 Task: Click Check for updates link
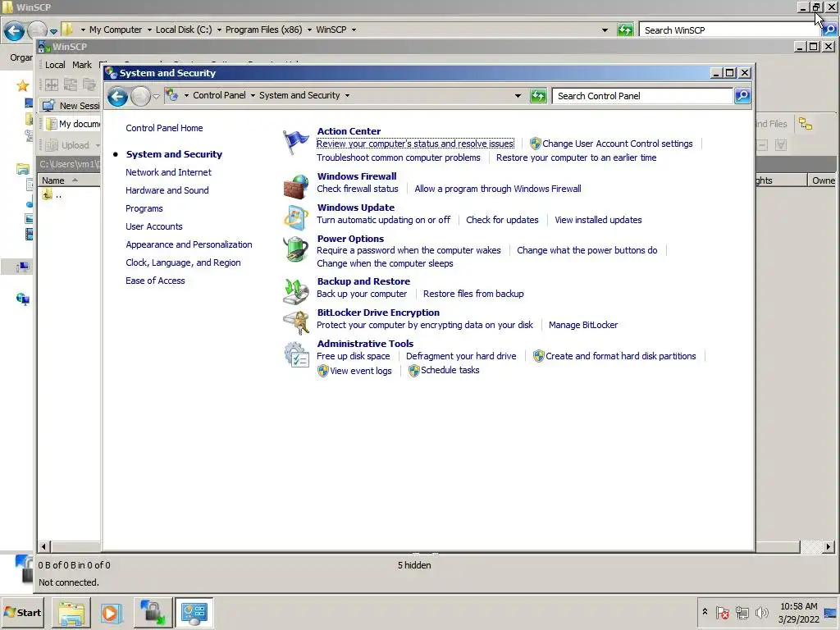502,220
